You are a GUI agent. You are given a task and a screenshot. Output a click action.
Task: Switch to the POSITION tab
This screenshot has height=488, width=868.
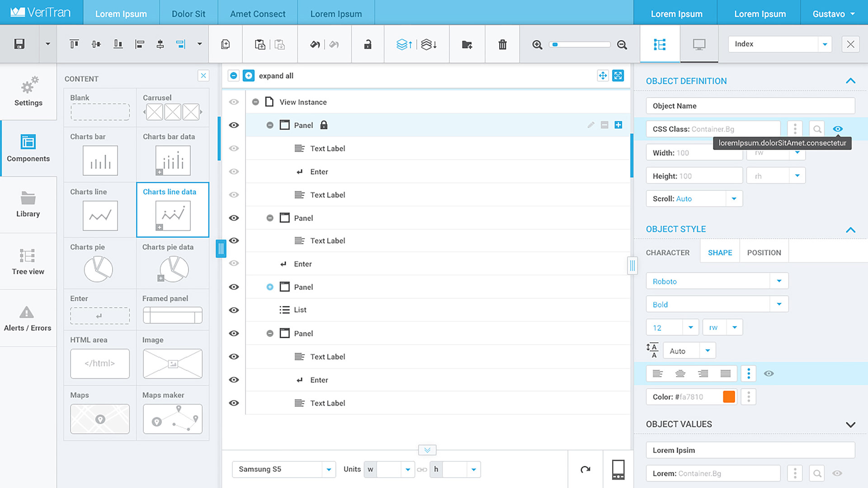(x=764, y=252)
